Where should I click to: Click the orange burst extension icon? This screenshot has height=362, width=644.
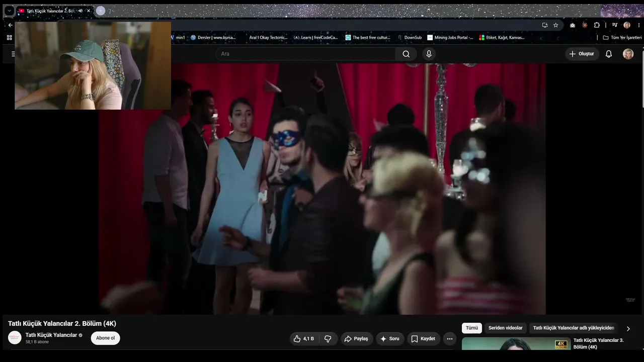point(585,25)
